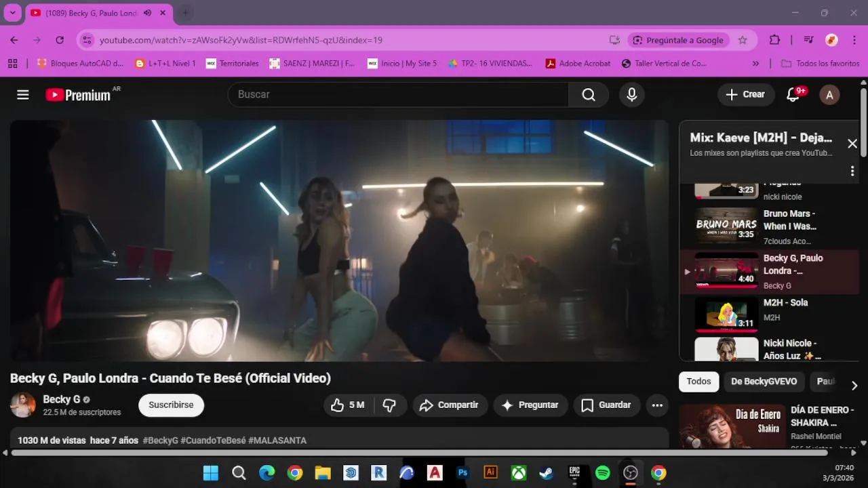Open the Mix playlist options kebab menu

[852, 171]
